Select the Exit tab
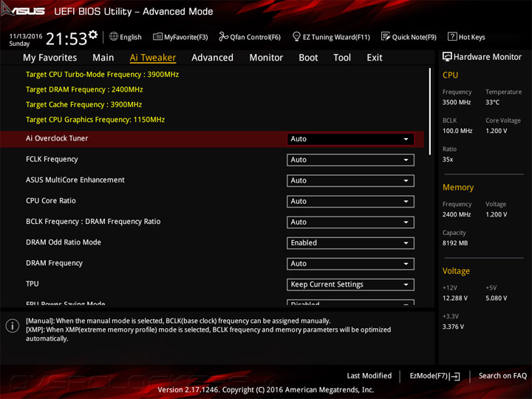This screenshot has width=532, height=399. pos(374,58)
